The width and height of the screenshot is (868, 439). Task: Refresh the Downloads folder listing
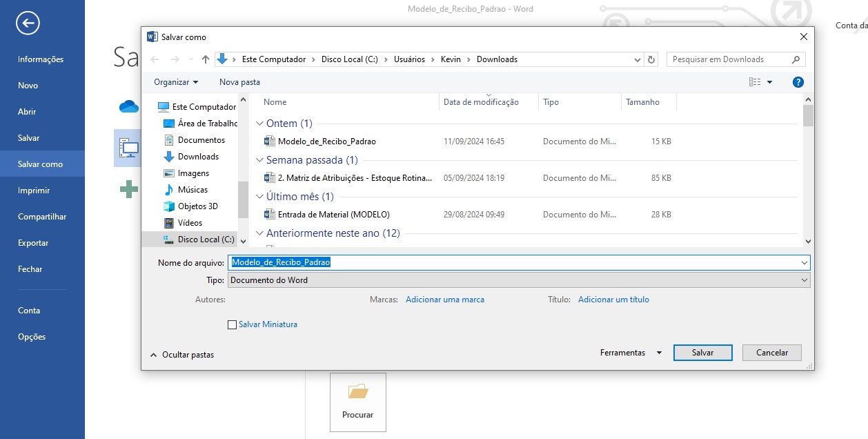[652, 59]
